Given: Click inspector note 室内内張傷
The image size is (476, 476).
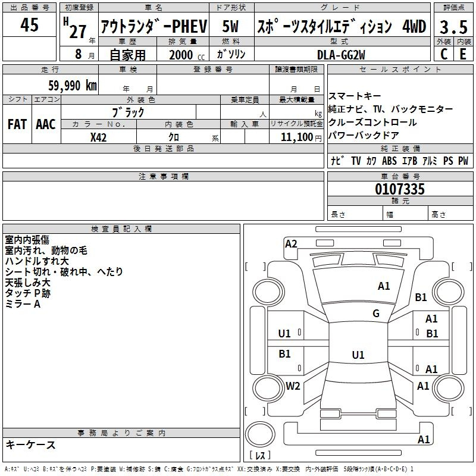Looking at the screenshot, I should coord(27,240).
